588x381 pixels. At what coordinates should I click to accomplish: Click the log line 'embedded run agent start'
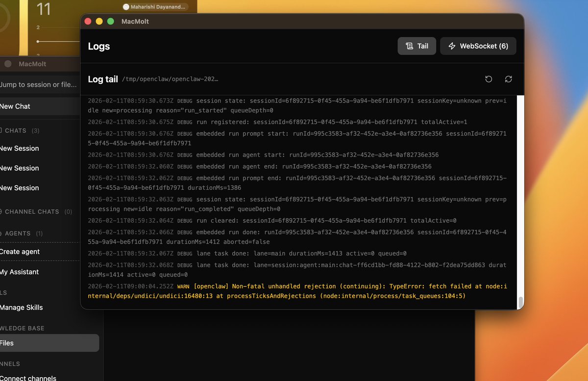263,155
